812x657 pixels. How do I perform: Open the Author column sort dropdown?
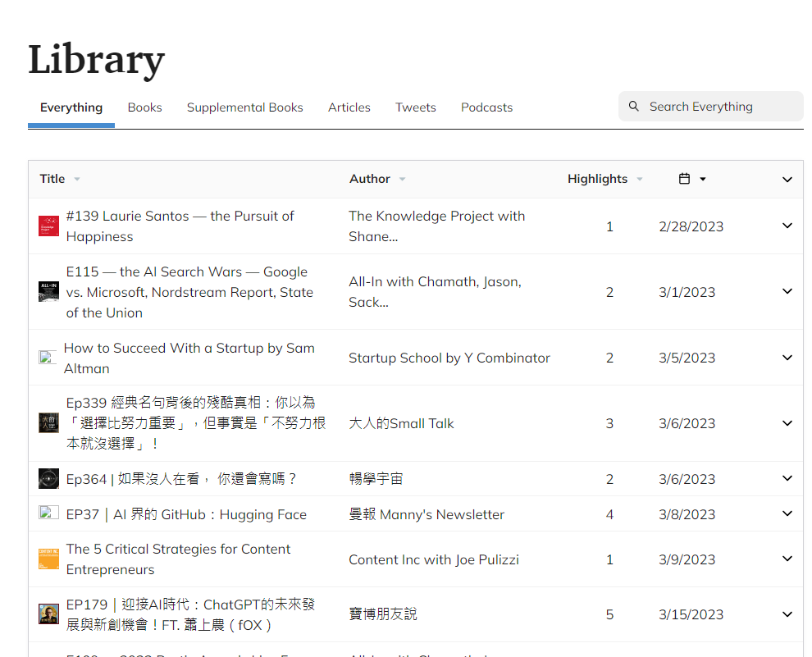click(402, 179)
